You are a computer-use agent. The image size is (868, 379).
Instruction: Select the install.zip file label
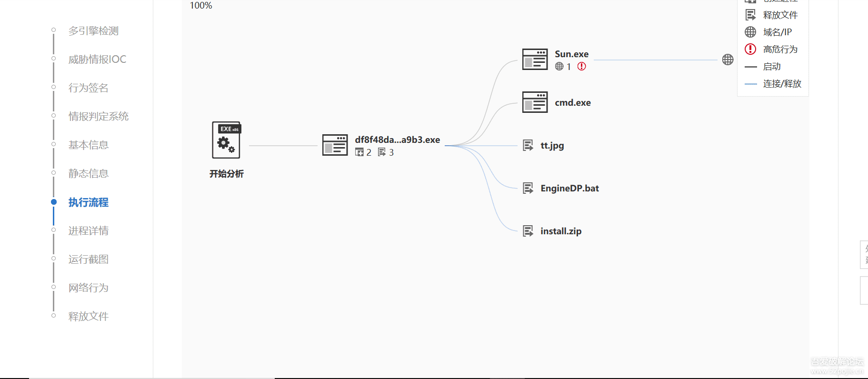click(561, 231)
